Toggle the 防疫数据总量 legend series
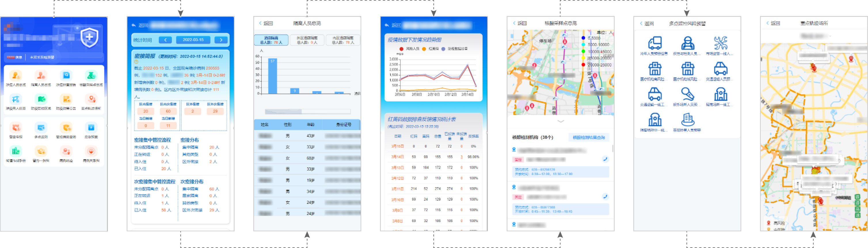This screenshot has height=248, width=868. pyautogui.click(x=454, y=49)
